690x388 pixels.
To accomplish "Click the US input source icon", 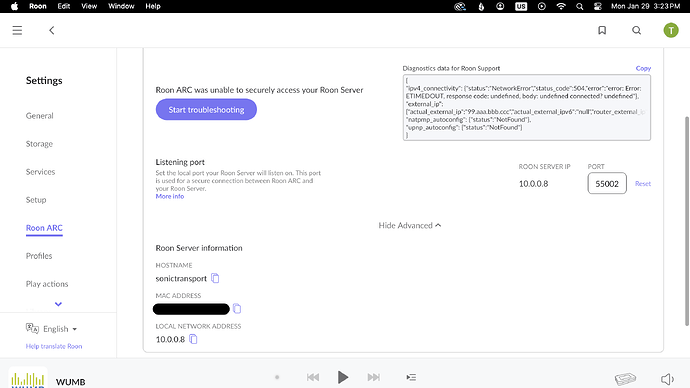I will (521, 6).
